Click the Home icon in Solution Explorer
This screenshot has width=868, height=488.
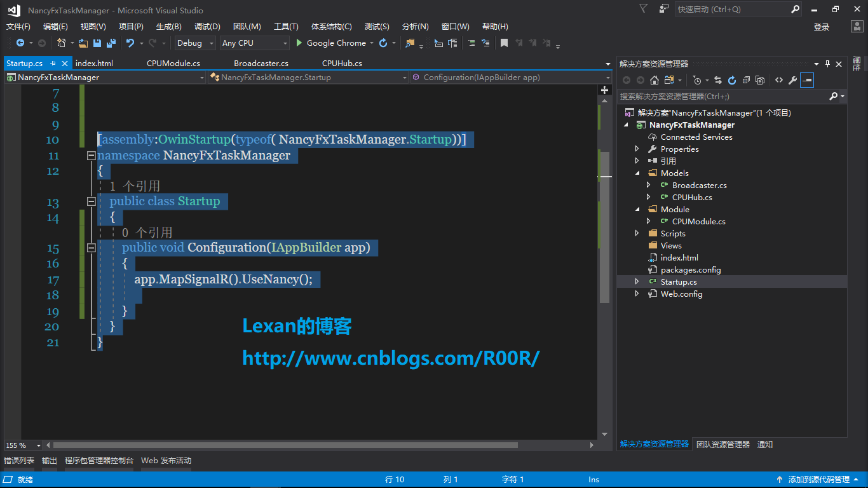tap(654, 80)
